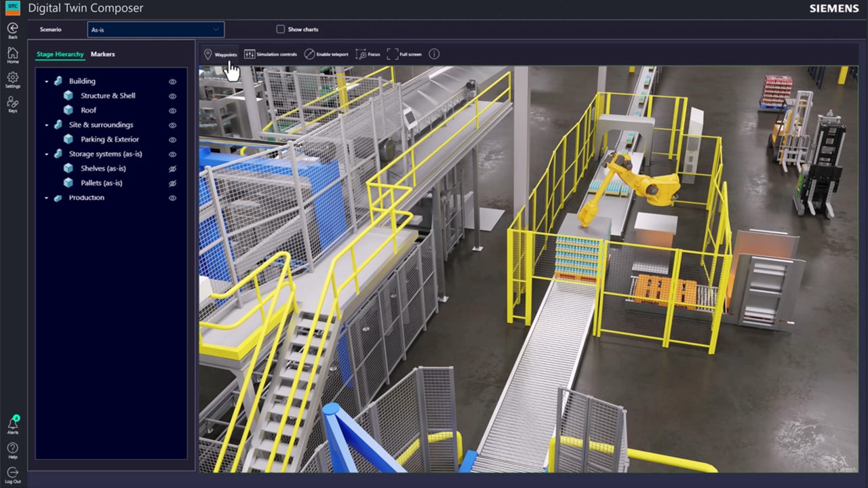Toggle visibility of Structure & Shell

[x=172, y=96]
